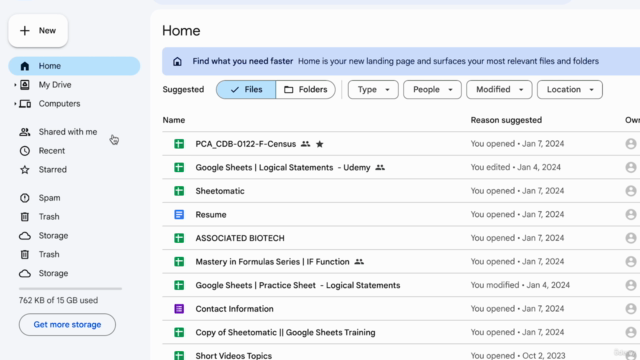Click Sheets icon beside Practice Sheet - Logical Statements

[179, 285]
